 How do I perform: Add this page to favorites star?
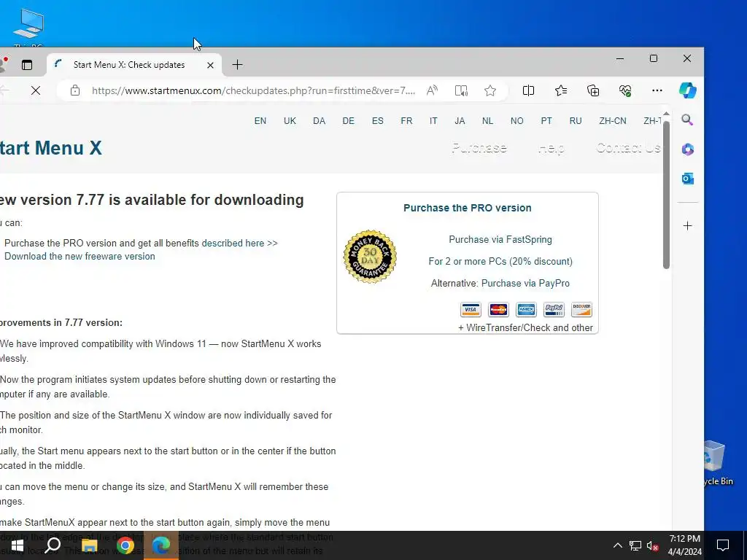pos(490,90)
